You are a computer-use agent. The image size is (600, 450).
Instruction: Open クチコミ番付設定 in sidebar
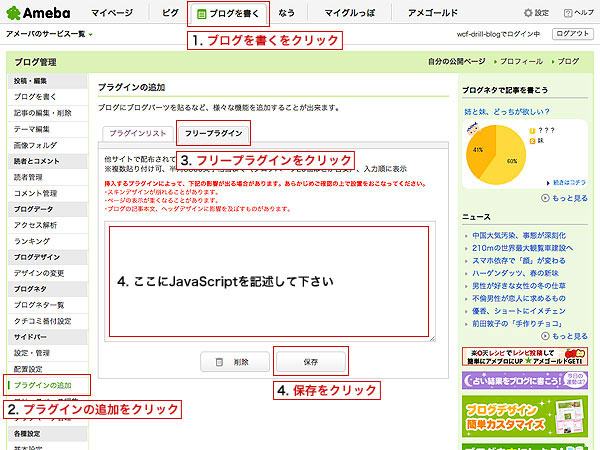click(43, 321)
